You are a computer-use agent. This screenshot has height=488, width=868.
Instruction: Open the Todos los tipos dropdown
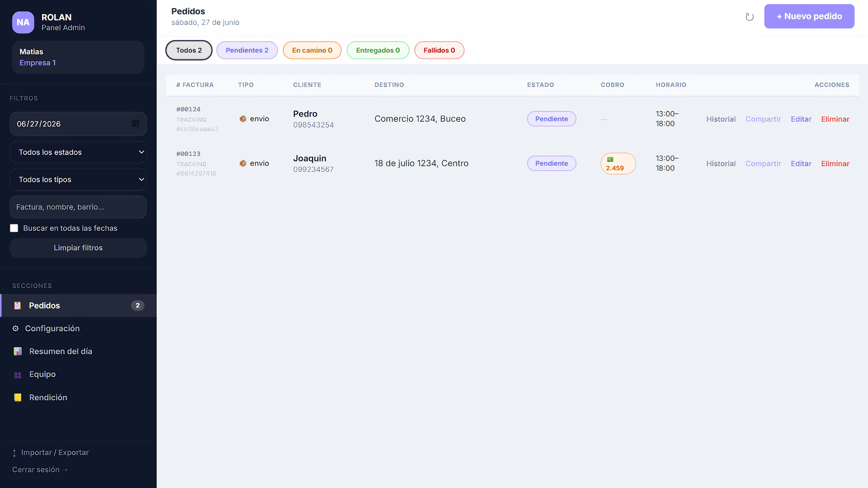point(78,179)
